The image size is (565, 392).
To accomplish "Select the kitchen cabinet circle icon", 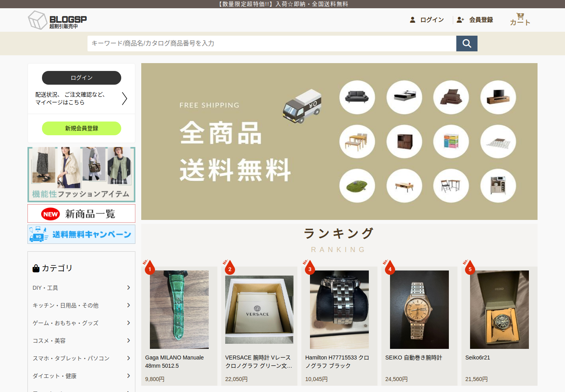I will pyautogui.click(x=498, y=186).
